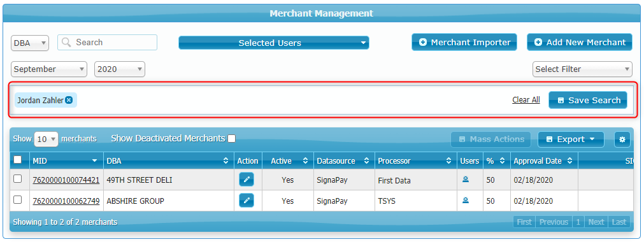Edit the ABSHIRE GROUP merchant
Screen dimensions: 644x242
click(247, 201)
